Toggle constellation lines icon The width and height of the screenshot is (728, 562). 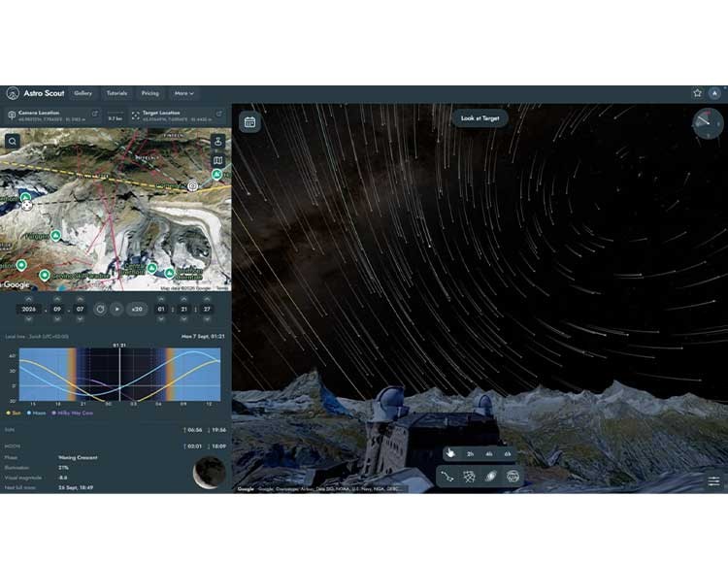[447, 477]
